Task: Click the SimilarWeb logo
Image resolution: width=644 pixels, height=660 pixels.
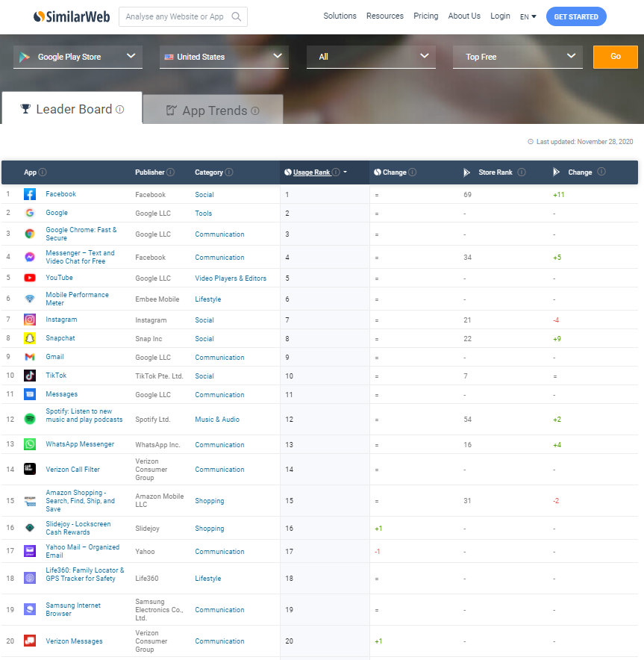Action: [x=72, y=16]
